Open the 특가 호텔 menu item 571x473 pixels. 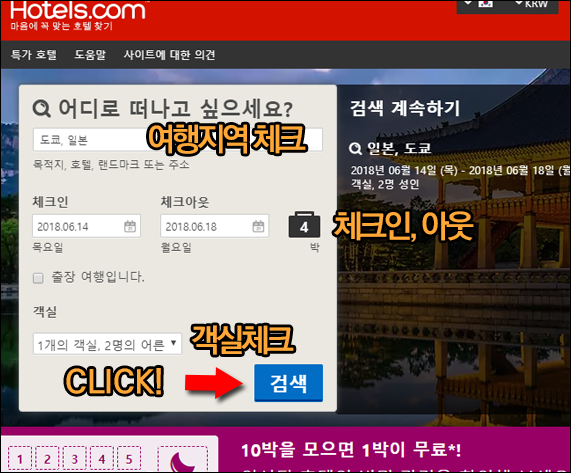(x=34, y=55)
